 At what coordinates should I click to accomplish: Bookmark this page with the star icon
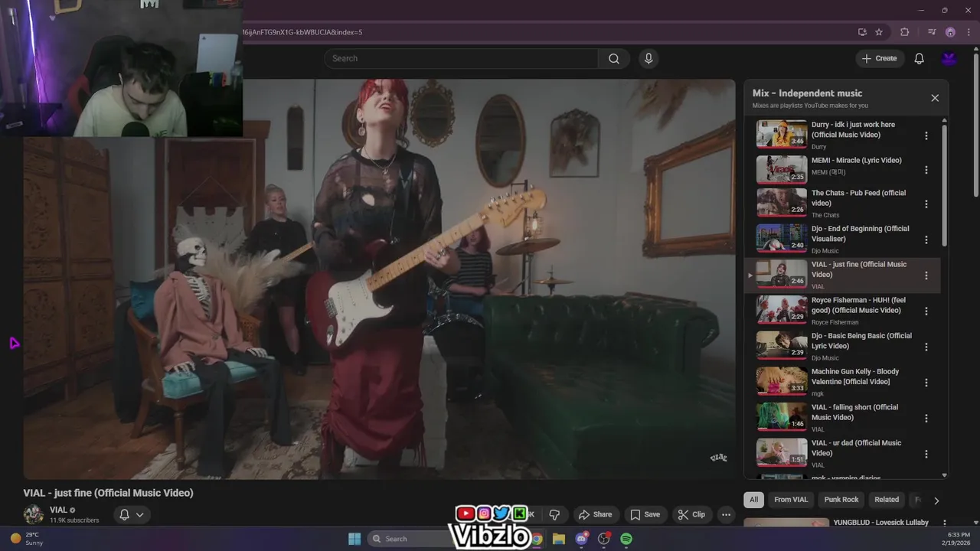[x=879, y=32]
